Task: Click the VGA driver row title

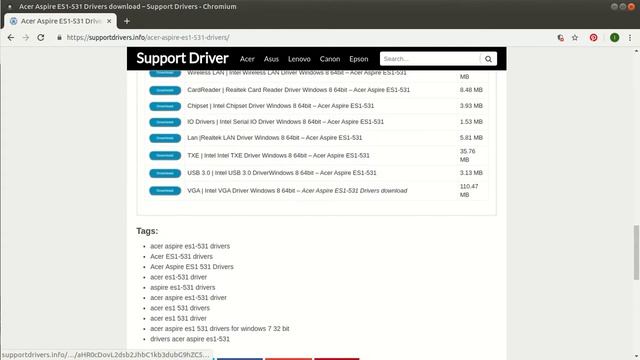Action: [297, 191]
